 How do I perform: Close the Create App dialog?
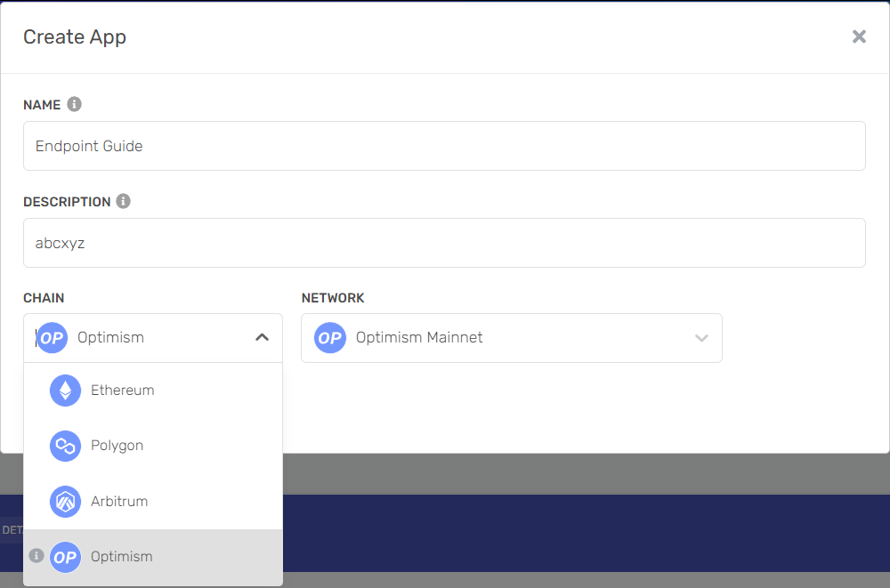point(859,36)
